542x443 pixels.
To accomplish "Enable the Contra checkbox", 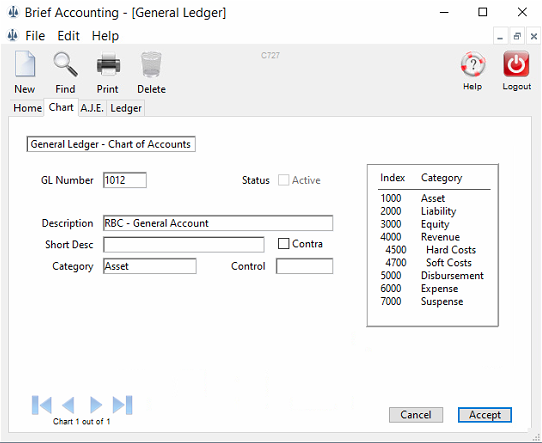I will pos(283,244).
